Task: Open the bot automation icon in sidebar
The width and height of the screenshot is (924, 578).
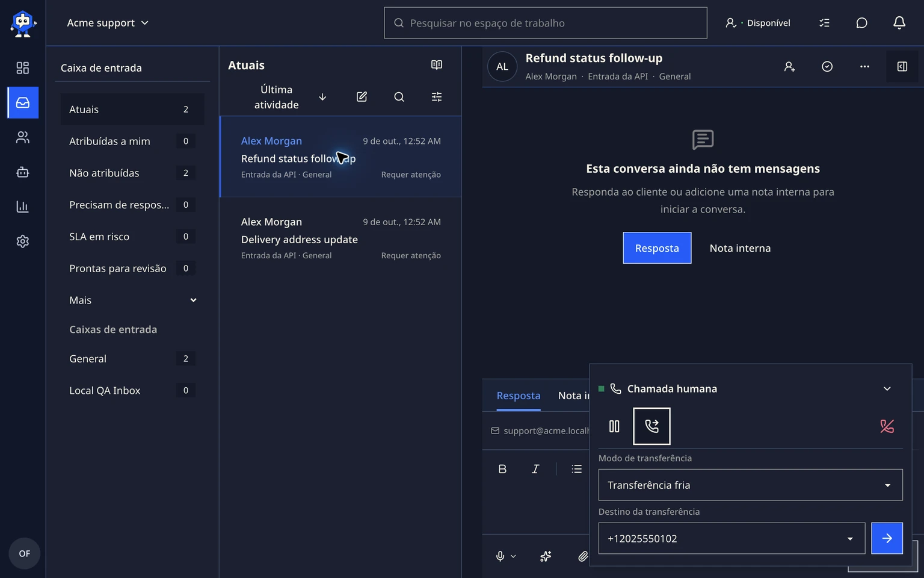Action: click(22, 172)
